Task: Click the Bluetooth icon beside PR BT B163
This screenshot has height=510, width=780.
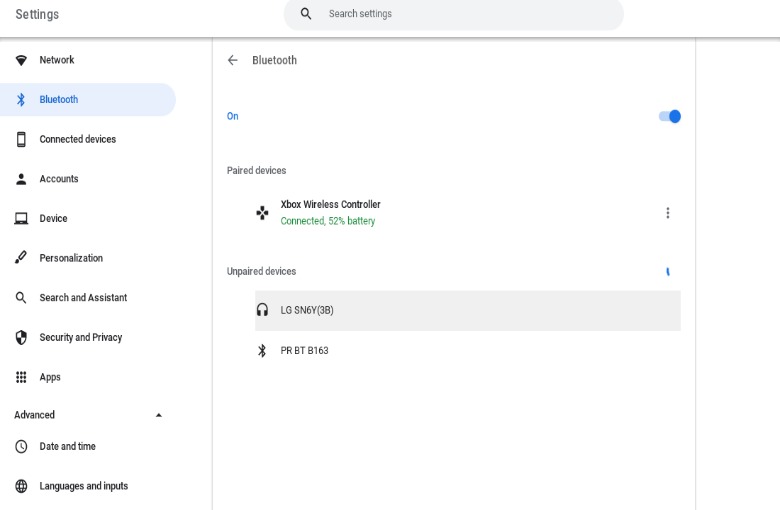Action: coord(262,350)
